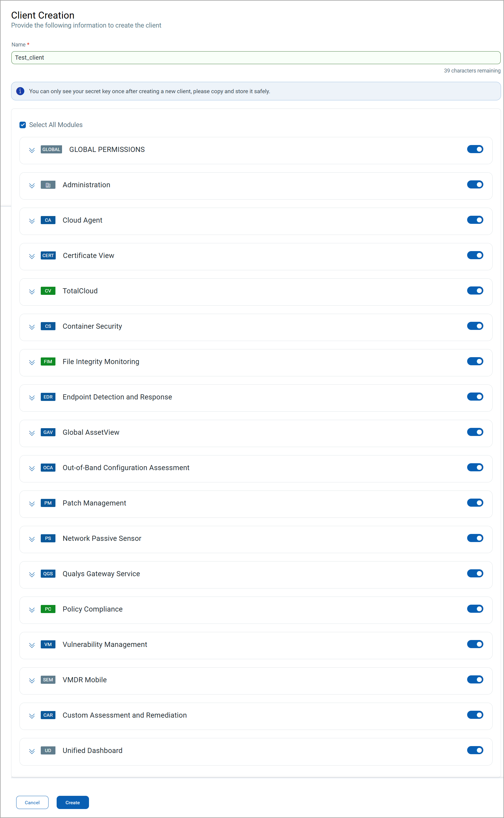Viewport: 504px width, 818px height.
Task: Click the Select All Modules label
Action: tap(56, 125)
